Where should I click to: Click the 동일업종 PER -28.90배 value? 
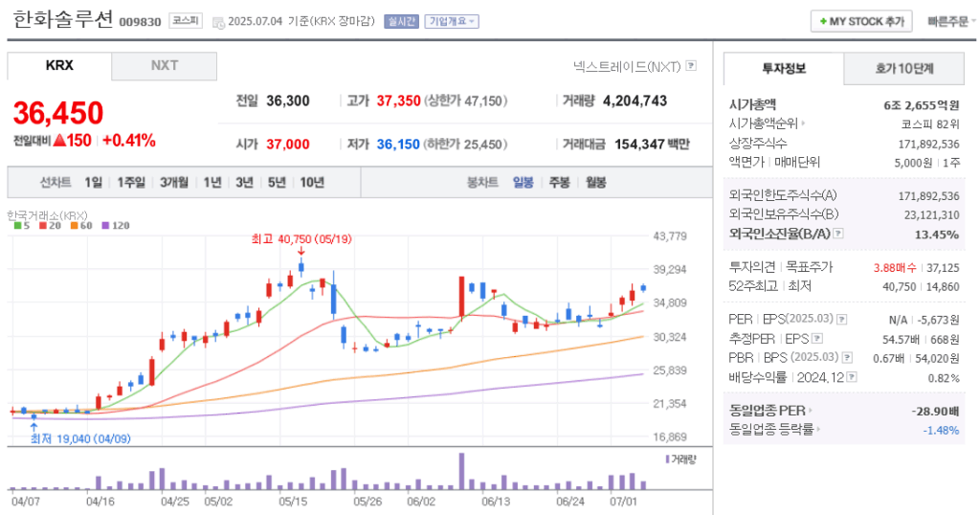935,412
